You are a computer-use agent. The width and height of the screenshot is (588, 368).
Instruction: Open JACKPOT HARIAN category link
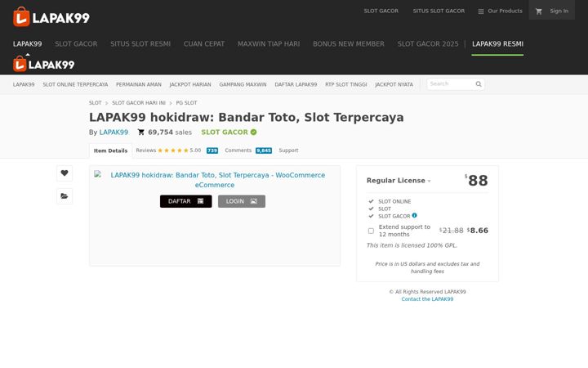point(190,84)
